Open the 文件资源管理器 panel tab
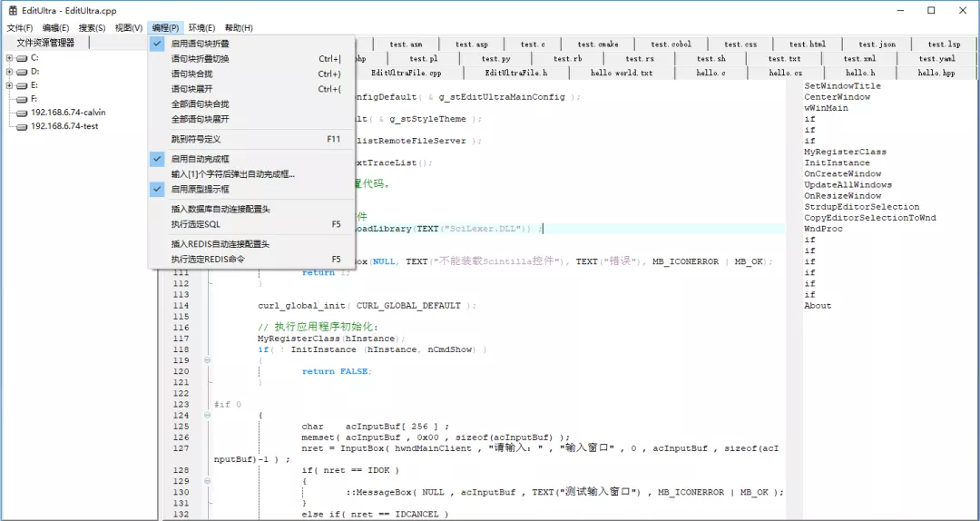Viewport: 980px width, 521px height. [x=45, y=43]
